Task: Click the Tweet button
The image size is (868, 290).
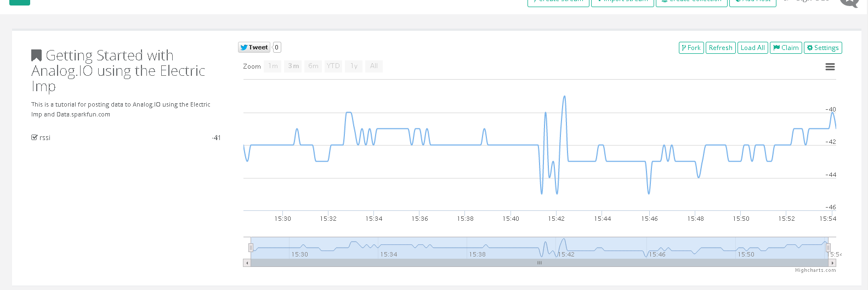Action: coord(254,47)
